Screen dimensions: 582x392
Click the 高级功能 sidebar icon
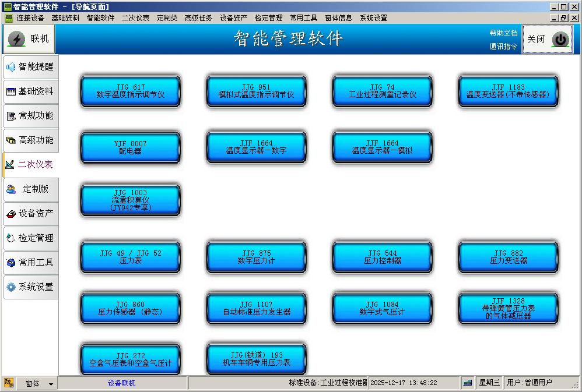click(x=10, y=140)
